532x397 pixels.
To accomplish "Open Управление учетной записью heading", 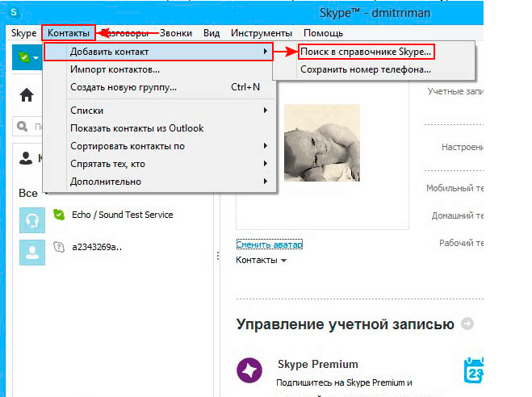I will click(345, 324).
